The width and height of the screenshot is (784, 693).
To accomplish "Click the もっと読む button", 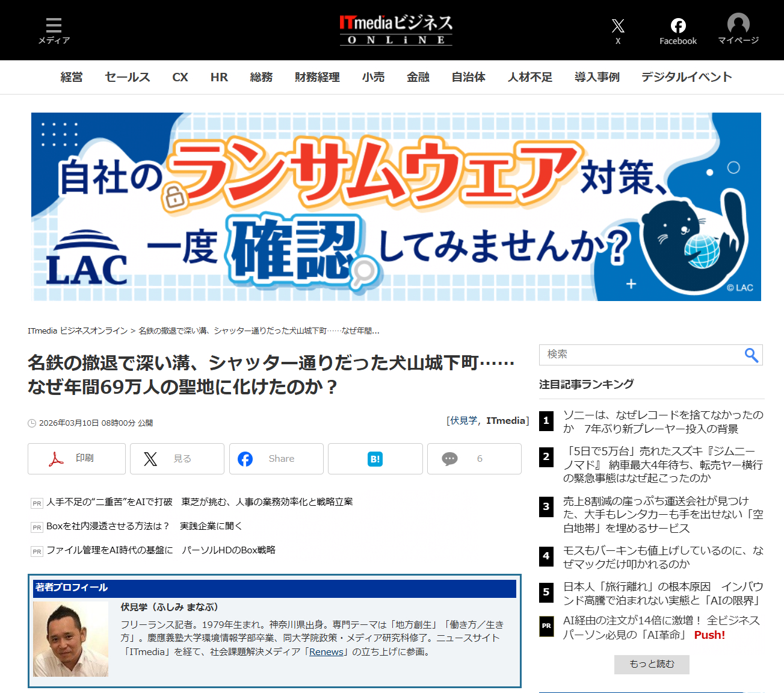I will (x=652, y=664).
